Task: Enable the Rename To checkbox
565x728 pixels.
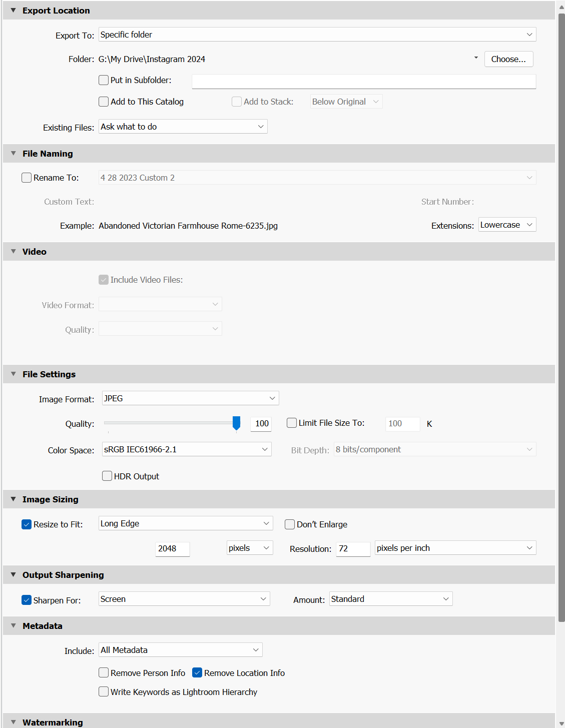Action: coord(27,178)
